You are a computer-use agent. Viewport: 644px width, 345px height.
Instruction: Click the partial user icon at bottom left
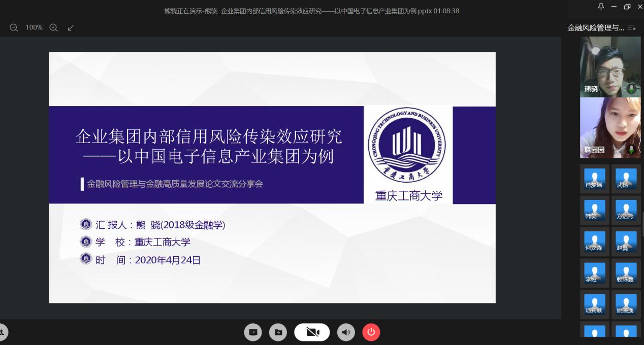point(2,332)
